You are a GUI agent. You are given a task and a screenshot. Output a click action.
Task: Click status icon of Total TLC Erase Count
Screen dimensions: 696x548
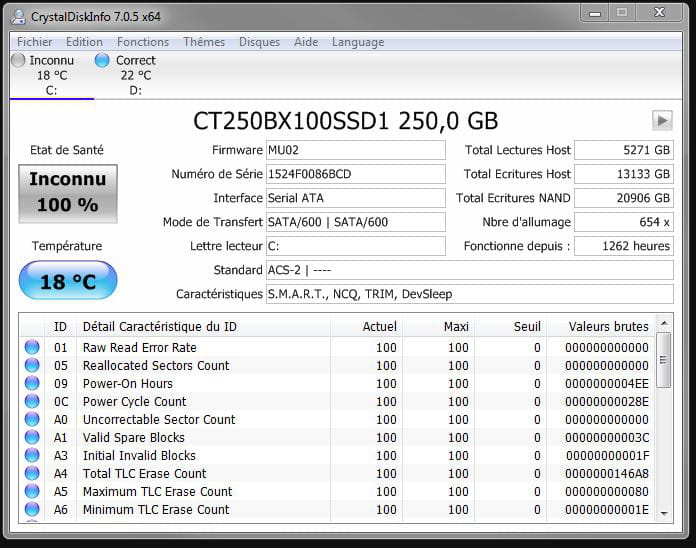pyautogui.click(x=32, y=473)
